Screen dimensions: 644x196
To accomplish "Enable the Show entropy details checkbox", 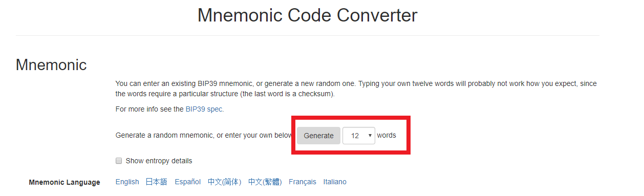I will click(119, 161).
